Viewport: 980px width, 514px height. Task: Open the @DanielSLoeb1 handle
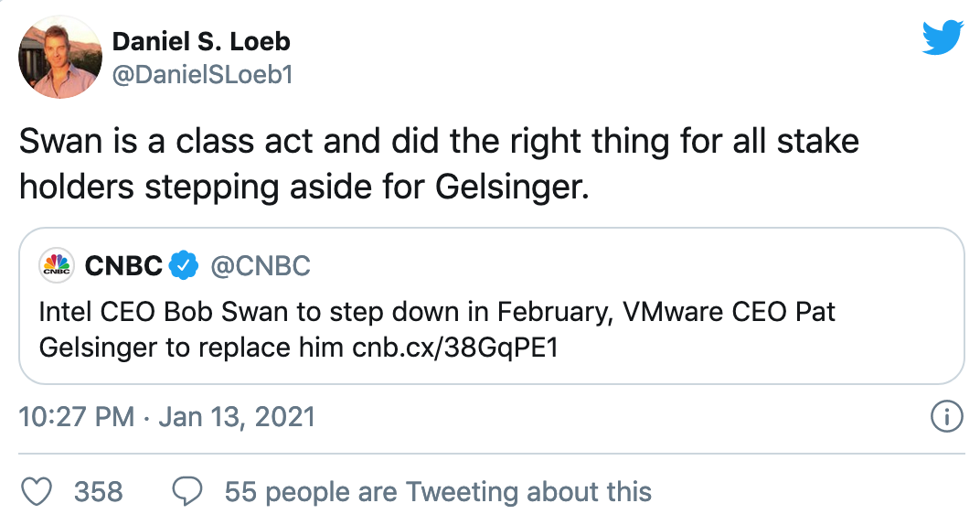pyautogui.click(x=201, y=76)
